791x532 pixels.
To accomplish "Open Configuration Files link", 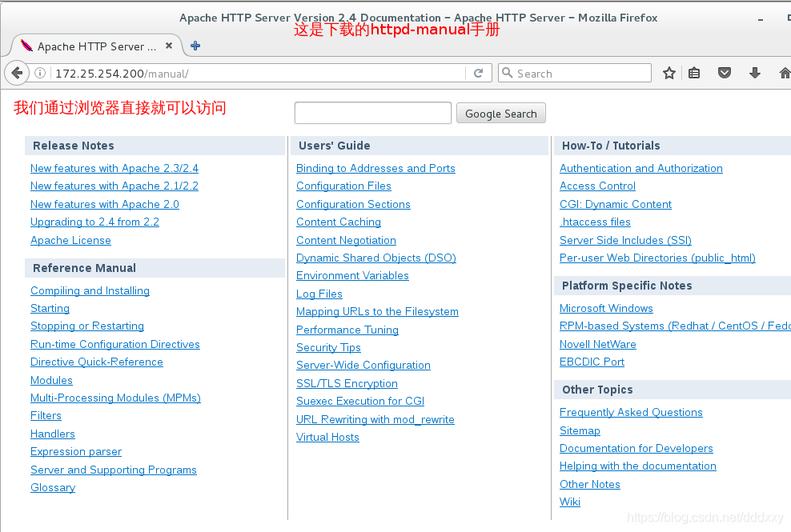I will (x=343, y=186).
